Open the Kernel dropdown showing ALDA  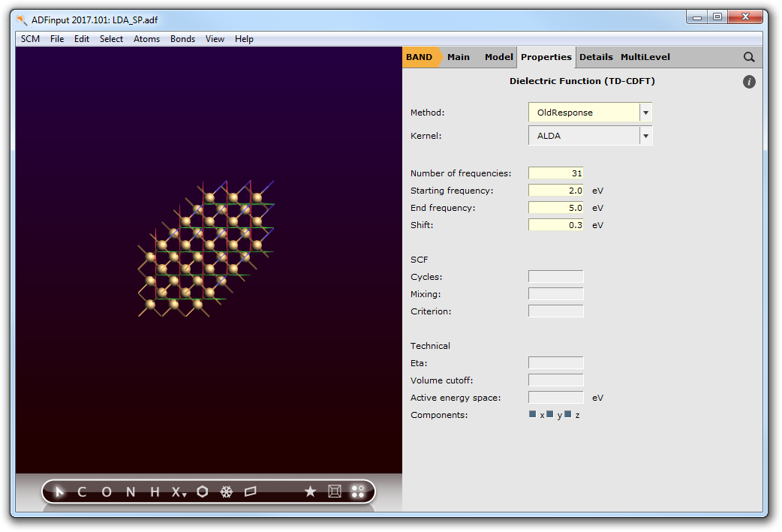tap(590, 136)
